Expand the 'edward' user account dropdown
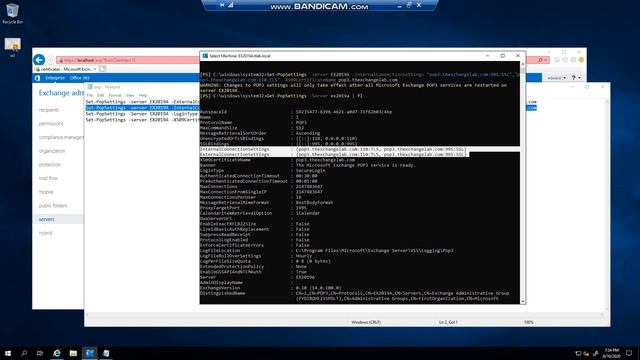Screen dimensions: 640x360 (x=557, y=78)
